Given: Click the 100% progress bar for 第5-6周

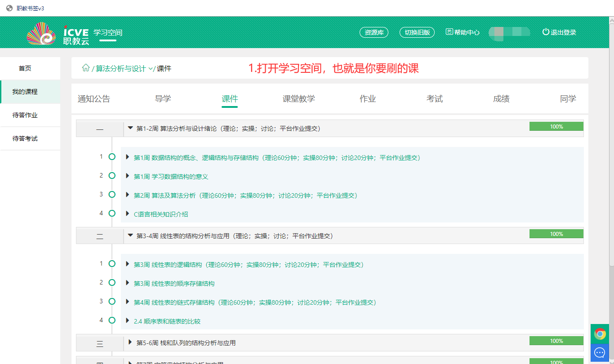Looking at the screenshot, I should click(556, 341).
